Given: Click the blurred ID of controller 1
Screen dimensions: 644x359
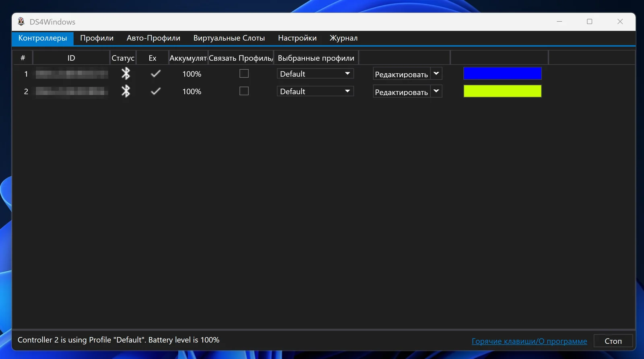Looking at the screenshot, I should coord(72,74).
